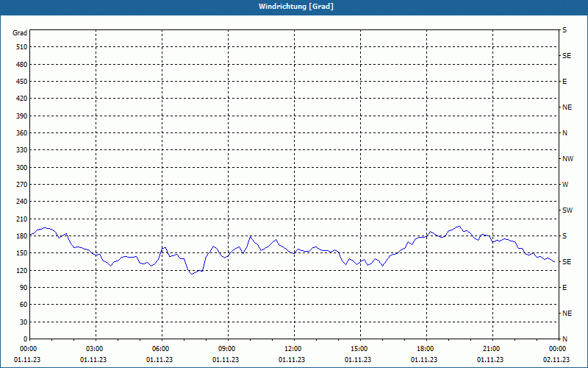The width and height of the screenshot is (588, 368).
Task: Click the 03:00 time label
Action: coord(96,349)
